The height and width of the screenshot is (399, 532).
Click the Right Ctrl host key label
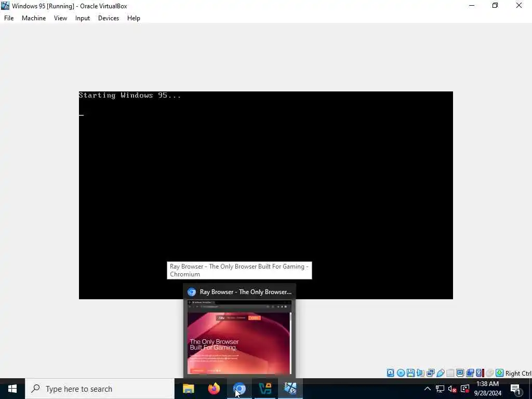pos(518,373)
